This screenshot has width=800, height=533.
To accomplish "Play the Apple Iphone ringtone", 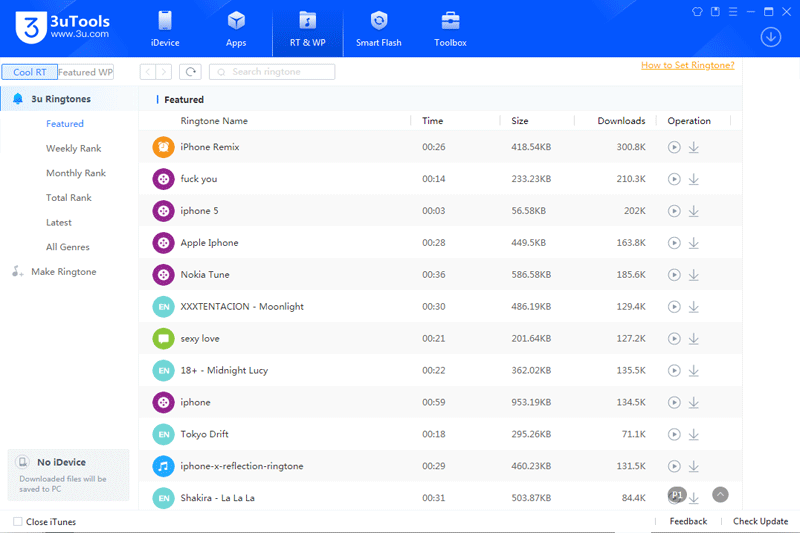I will pos(674,243).
